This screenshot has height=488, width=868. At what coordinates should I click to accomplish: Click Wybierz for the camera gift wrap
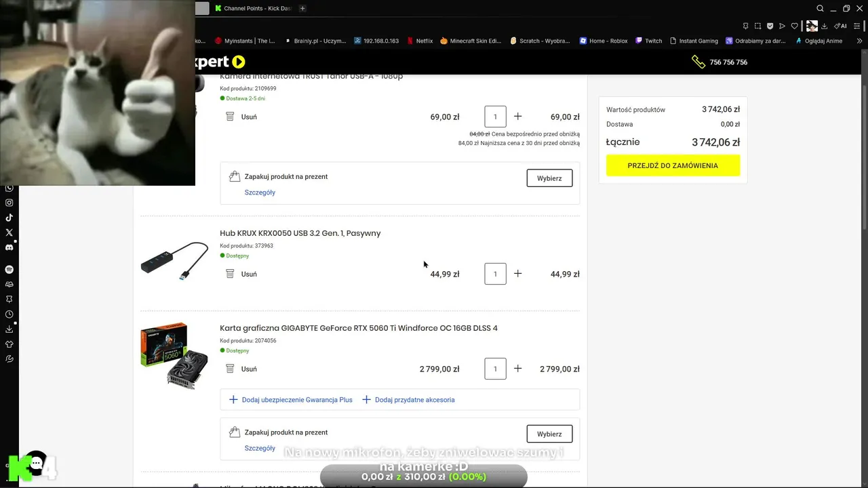(x=549, y=178)
